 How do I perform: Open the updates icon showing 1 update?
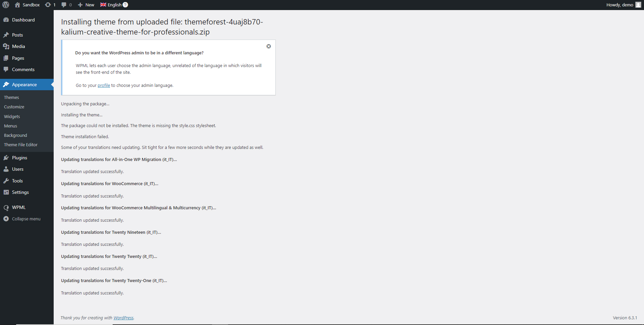pyautogui.click(x=48, y=5)
